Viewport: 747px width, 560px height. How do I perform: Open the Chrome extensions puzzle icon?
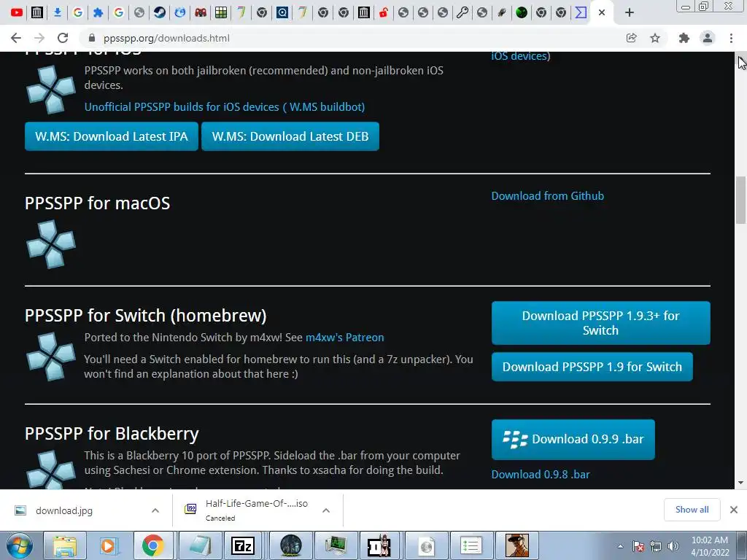(684, 38)
